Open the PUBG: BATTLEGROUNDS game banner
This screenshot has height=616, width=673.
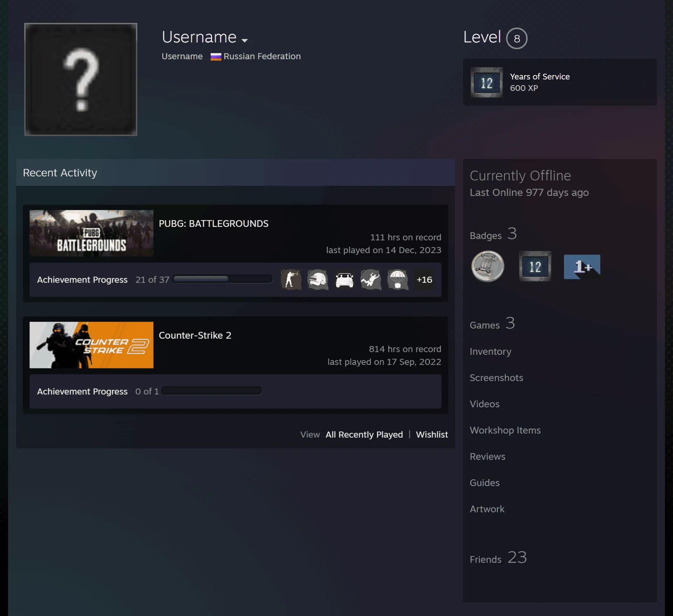tap(91, 233)
